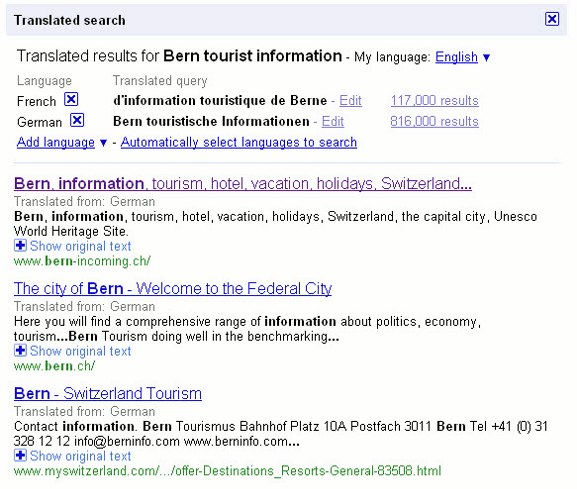
Task: Open Bern - Switzerland Tourism result
Action: pyautogui.click(x=108, y=393)
